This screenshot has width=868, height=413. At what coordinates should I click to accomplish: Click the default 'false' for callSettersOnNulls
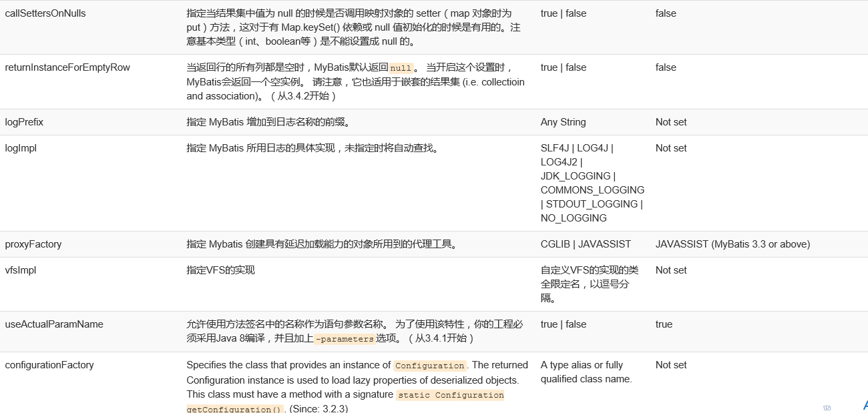click(666, 13)
